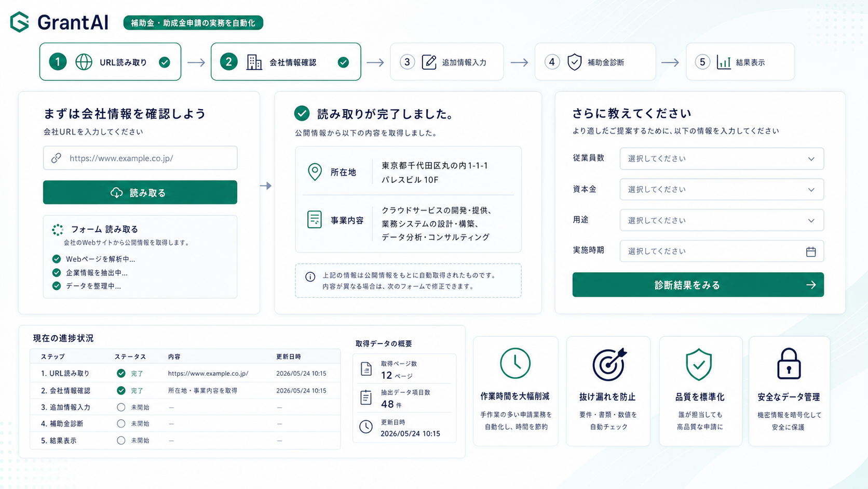Click the 完了 status check for 会社情報確認 row
The width and height of the screenshot is (868, 489).
(x=121, y=390)
